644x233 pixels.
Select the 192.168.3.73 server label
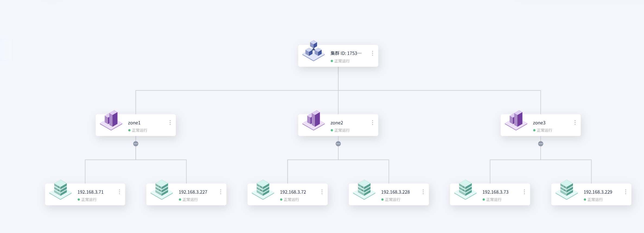coord(495,192)
